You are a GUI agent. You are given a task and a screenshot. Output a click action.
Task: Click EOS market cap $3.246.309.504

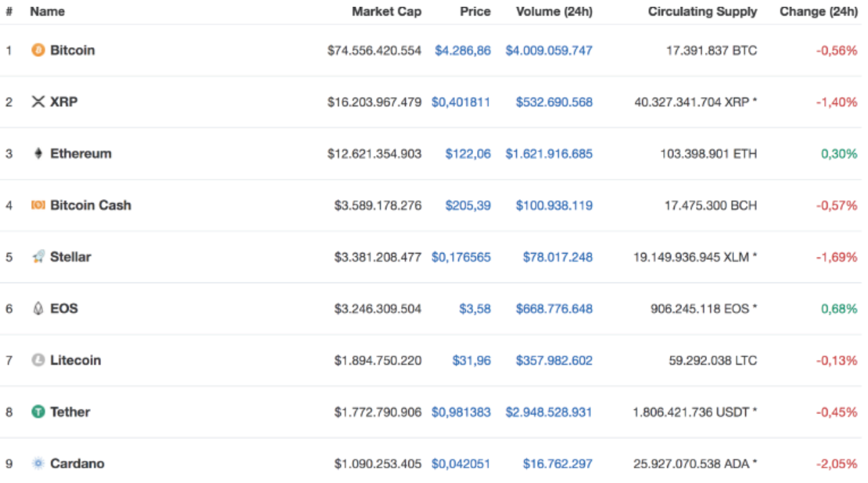point(378,308)
